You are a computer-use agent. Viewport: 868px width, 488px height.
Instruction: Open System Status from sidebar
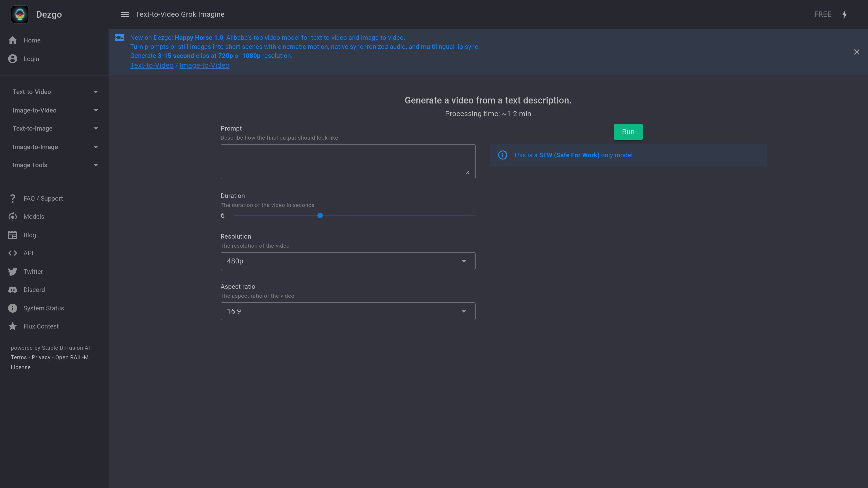(54, 308)
